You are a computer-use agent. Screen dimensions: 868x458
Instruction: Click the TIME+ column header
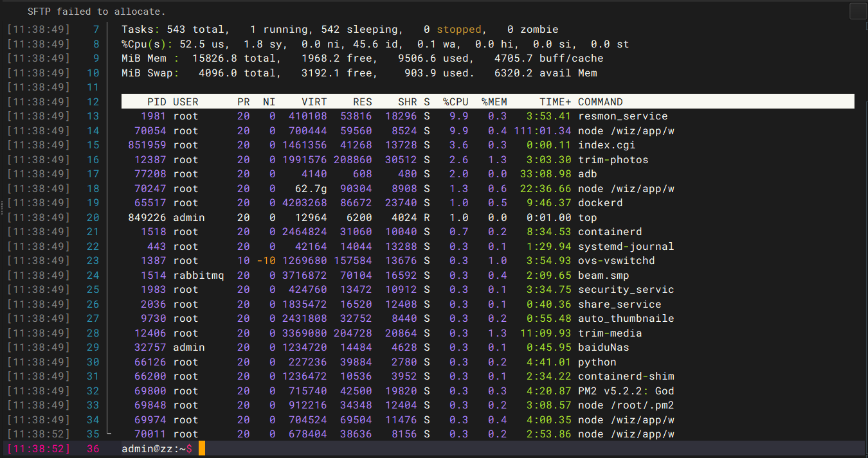tap(555, 101)
